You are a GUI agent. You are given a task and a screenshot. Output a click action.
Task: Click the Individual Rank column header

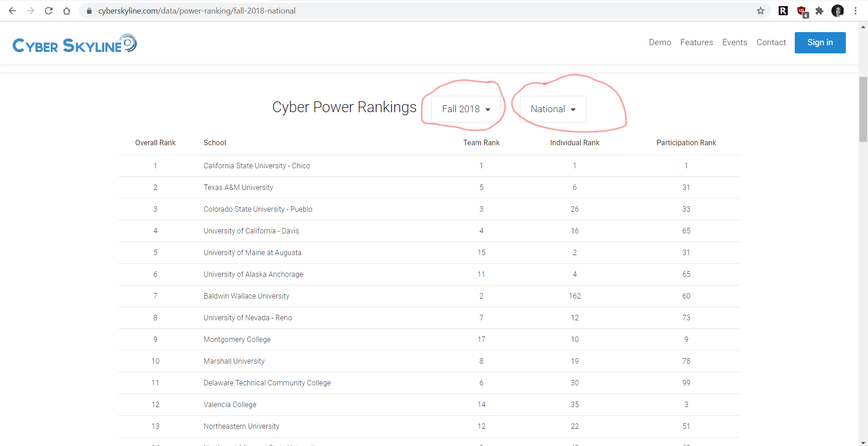pyautogui.click(x=575, y=142)
